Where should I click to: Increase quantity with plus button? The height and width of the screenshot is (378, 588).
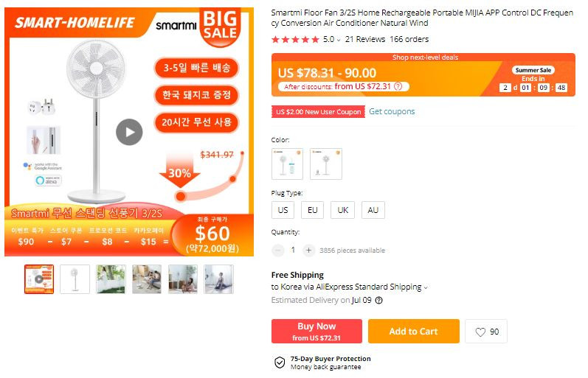pos(308,251)
